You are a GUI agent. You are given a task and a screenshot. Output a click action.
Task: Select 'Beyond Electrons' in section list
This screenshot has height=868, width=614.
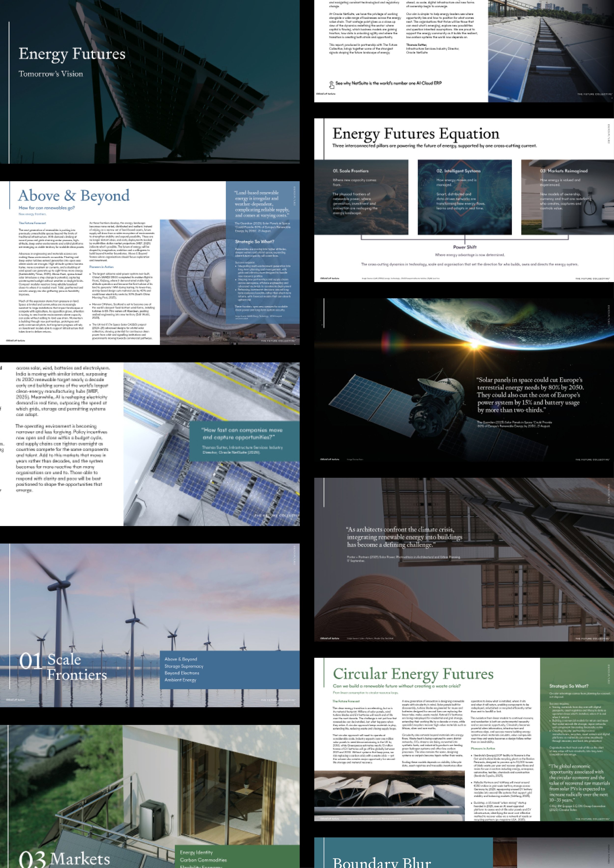[181, 673]
